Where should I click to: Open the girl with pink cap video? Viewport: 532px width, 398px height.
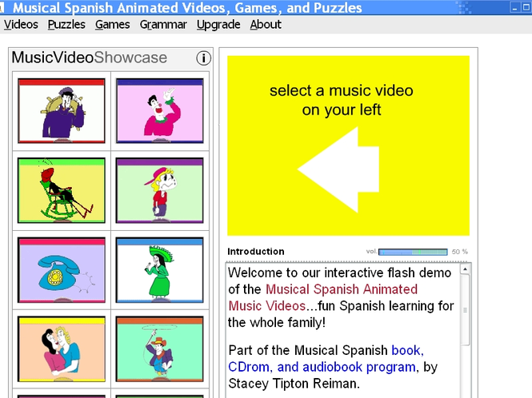[160, 190]
